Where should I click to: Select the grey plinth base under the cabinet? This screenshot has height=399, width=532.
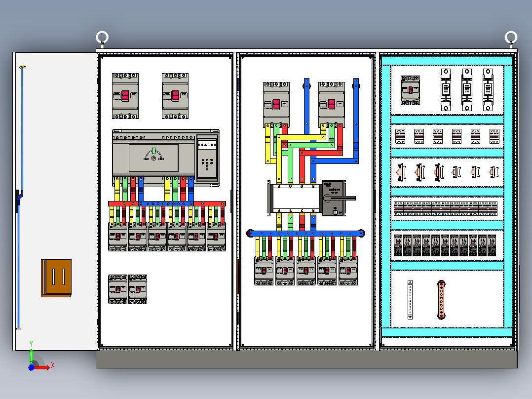coord(307,359)
